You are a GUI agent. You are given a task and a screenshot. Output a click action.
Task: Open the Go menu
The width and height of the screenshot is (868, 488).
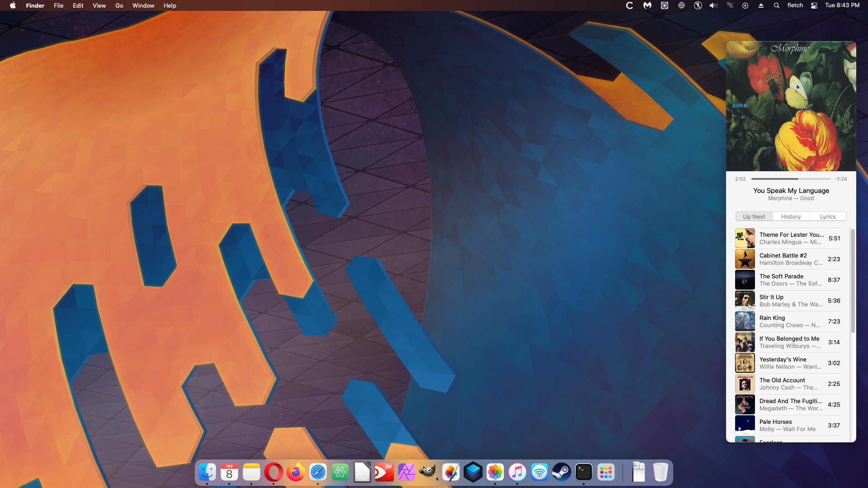119,5
